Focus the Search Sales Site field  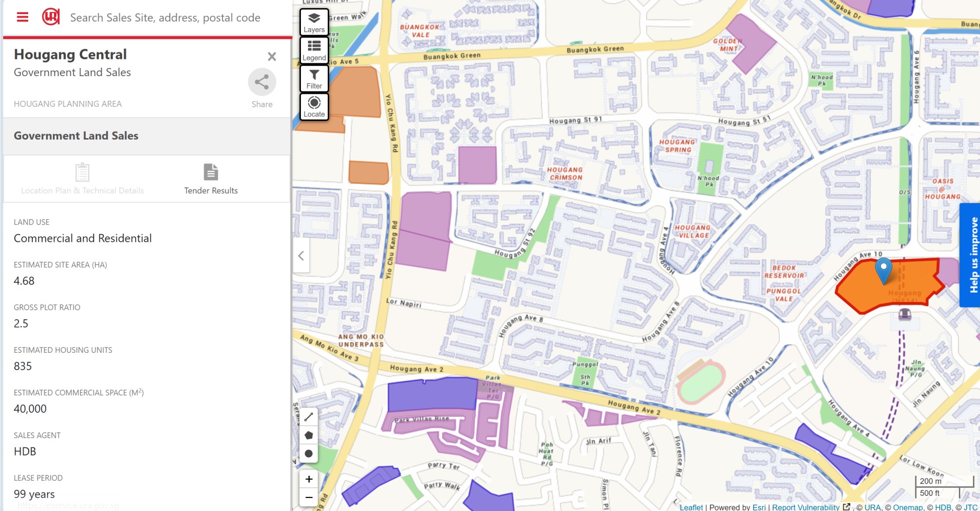click(x=165, y=18)
